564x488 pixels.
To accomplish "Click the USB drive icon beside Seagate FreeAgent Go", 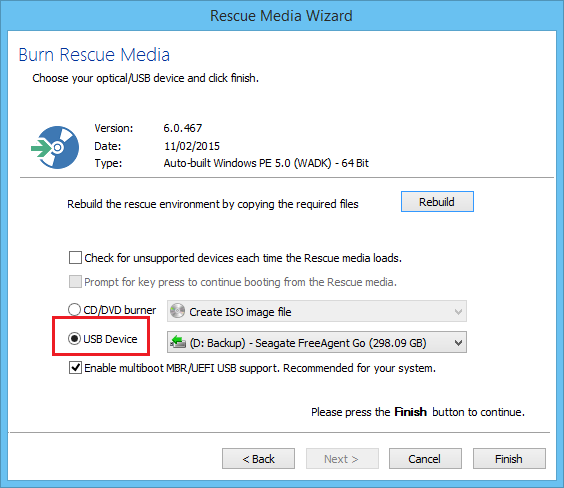I will click(178, 342).
